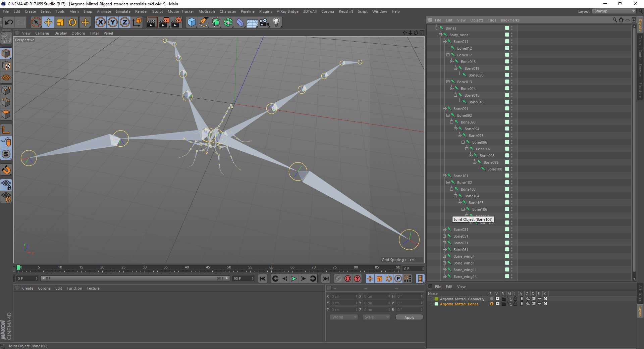
Task: Toggle Z axis lock
Action: click(x=124, y=22)
